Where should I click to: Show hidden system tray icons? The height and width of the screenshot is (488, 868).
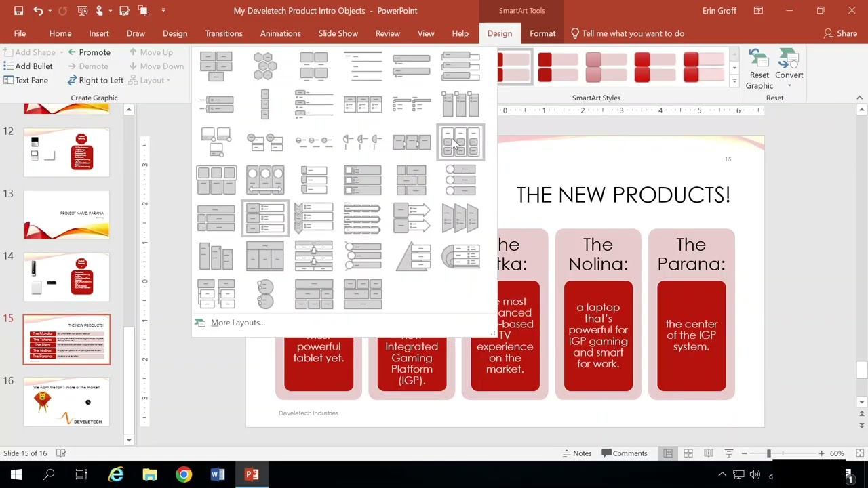click(x=722, y=474)
